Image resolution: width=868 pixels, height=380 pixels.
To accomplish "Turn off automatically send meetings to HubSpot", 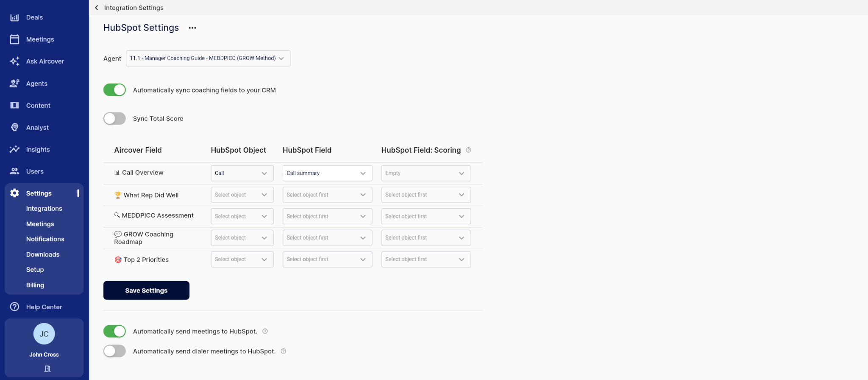I will click(x=114, y=331).
